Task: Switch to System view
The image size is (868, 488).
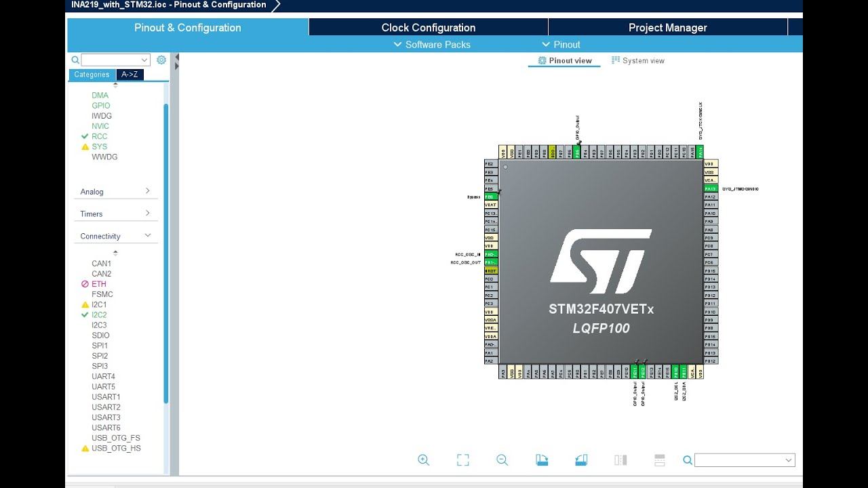Action: coord(638,60)
